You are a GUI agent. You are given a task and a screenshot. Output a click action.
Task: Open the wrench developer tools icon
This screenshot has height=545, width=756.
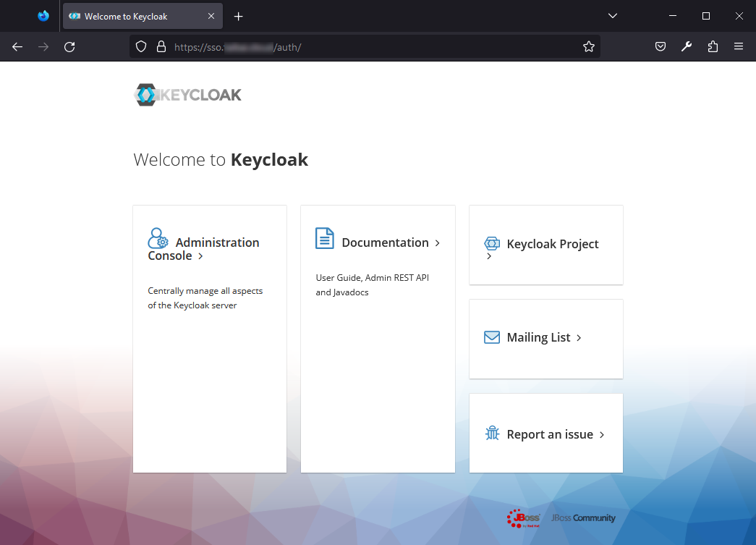(687, 47)
